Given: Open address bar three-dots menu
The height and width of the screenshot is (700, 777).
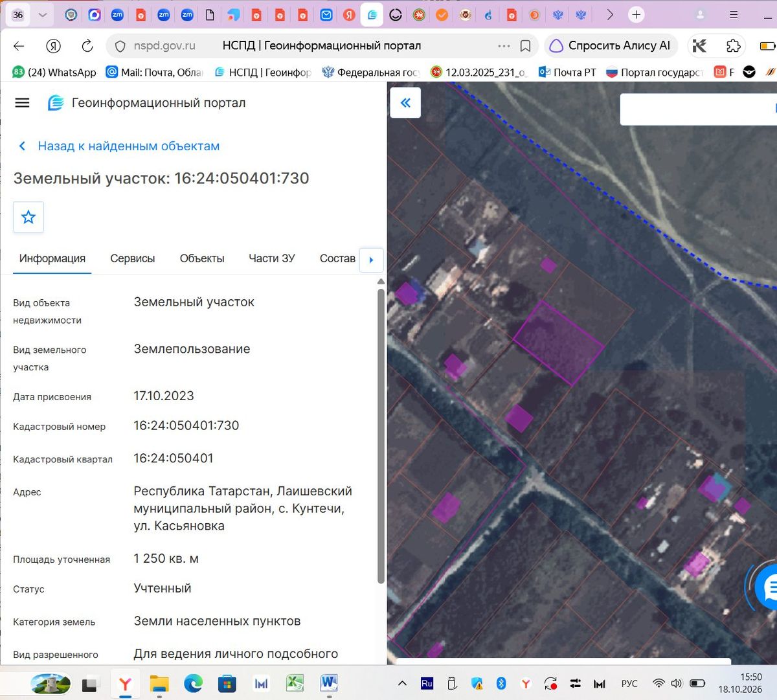Looking at the screenshot, I should tap(504, 46).
